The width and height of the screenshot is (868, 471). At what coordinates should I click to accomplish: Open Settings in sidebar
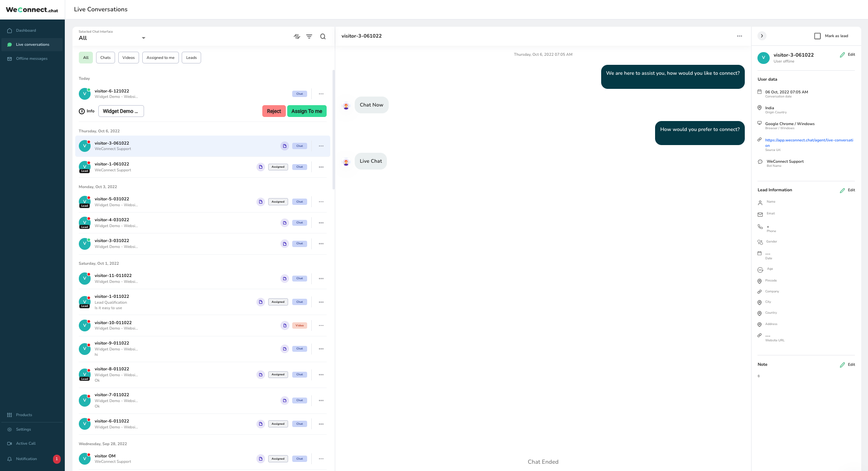click(x=32, y=429)
